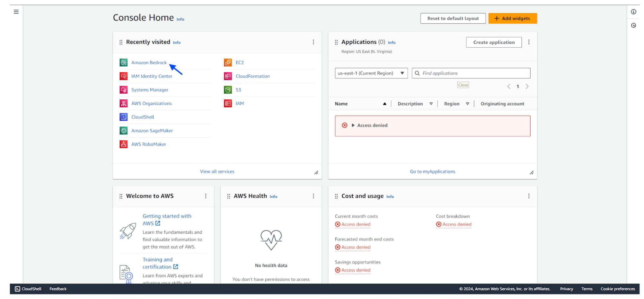The image size is (644, 299).
Task: Open the IAM Identity Center link
Action: (x=152, y=76)
